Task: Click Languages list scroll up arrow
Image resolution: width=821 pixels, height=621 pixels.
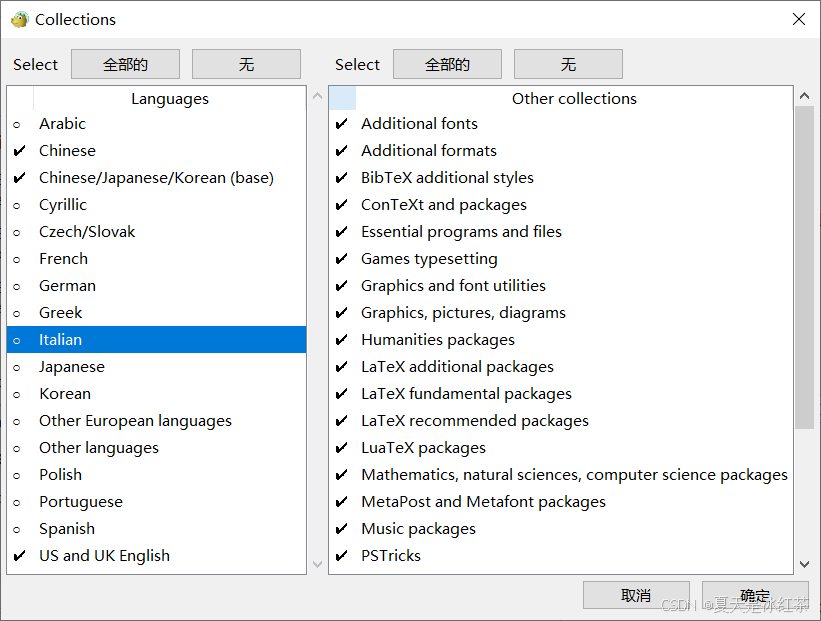Action: click(x=317, y=96)
